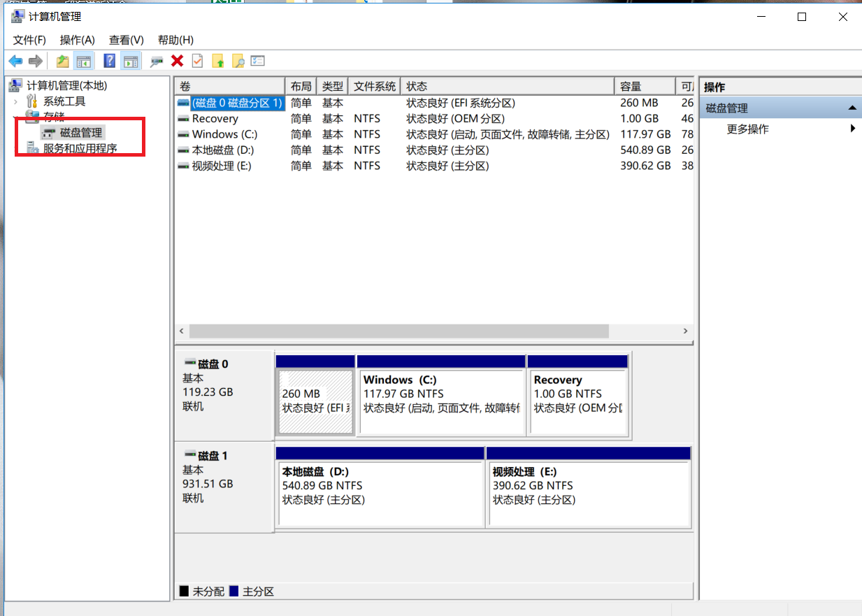This screenshot has height=616, width=862.
Task: Open the 查看(V) menu
Action: (x=126, y=40)
